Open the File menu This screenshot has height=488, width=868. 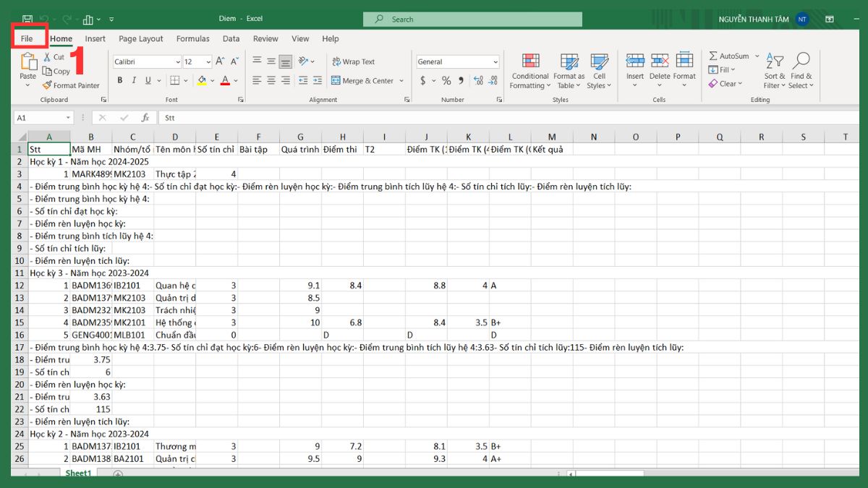pyautogui.click(x=28, y=38)
